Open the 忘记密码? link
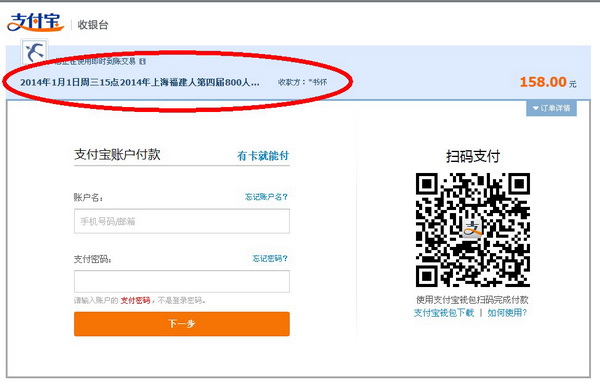The image size is (600, 384). [x=270, y=259]
